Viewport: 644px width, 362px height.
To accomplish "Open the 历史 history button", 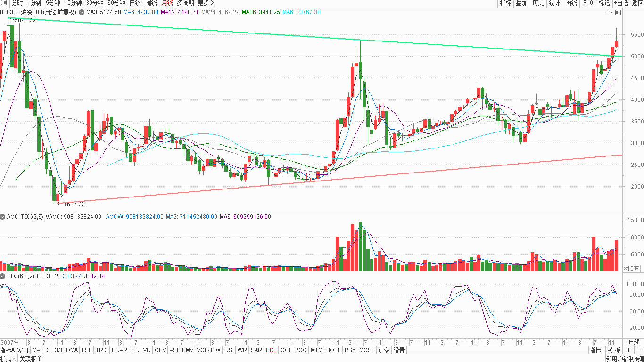I will click(x=538, y=3).
